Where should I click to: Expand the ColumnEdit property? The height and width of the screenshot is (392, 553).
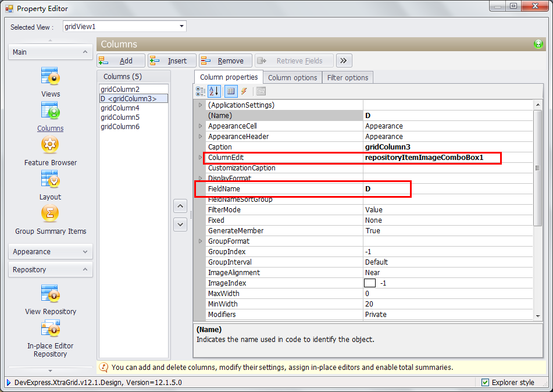200,158
